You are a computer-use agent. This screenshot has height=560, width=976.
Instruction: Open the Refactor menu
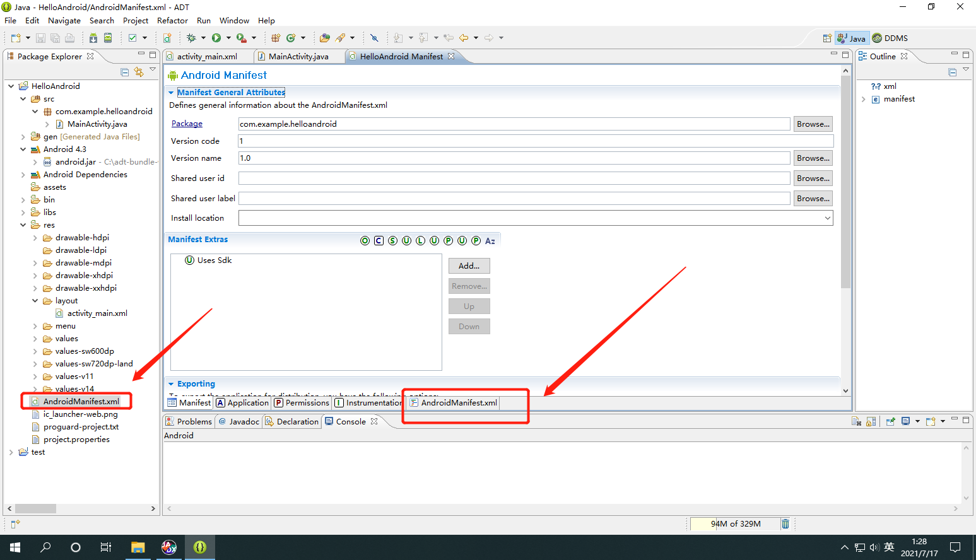point(172,21)
